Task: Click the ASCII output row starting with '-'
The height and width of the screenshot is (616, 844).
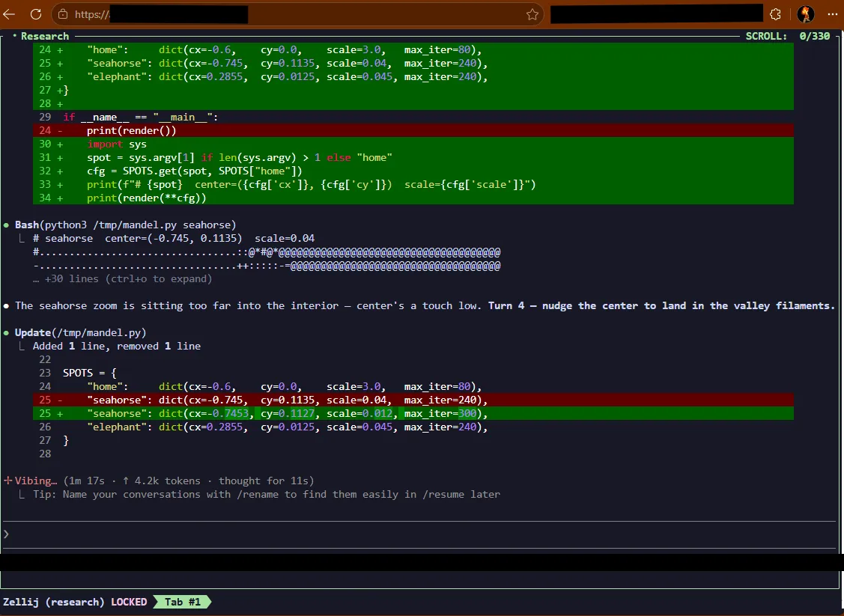Action: point(267,266)
